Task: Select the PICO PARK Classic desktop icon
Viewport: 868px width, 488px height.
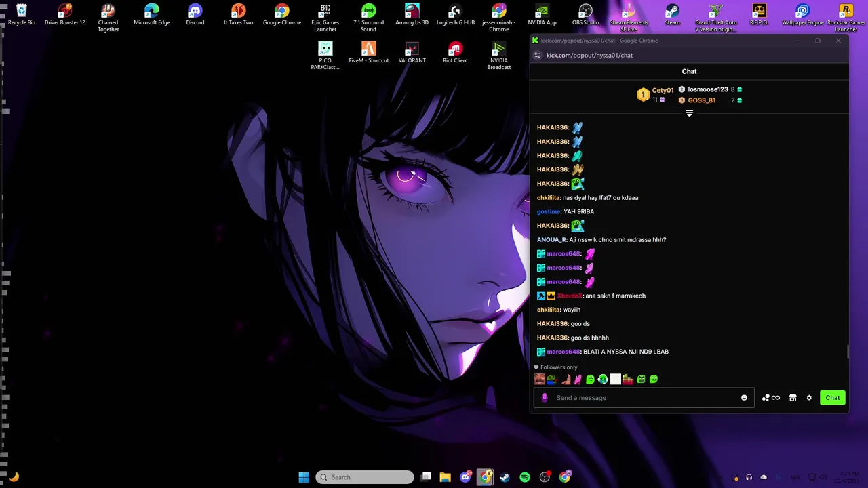Action: (325, 56)
